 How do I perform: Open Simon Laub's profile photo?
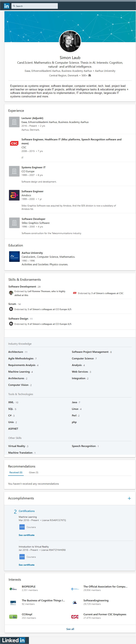(70, 41)
